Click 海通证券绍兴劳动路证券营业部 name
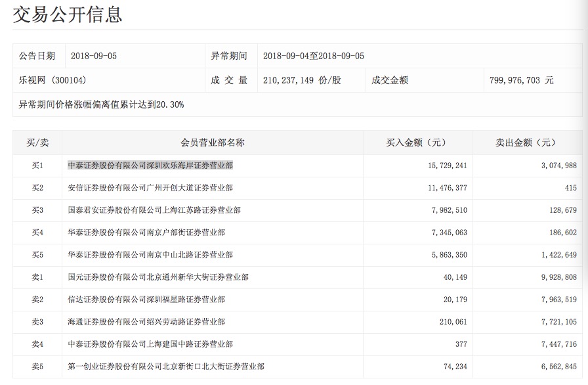Image resolution: width=588 pixels, height=385 pixels. coord(146,322)
